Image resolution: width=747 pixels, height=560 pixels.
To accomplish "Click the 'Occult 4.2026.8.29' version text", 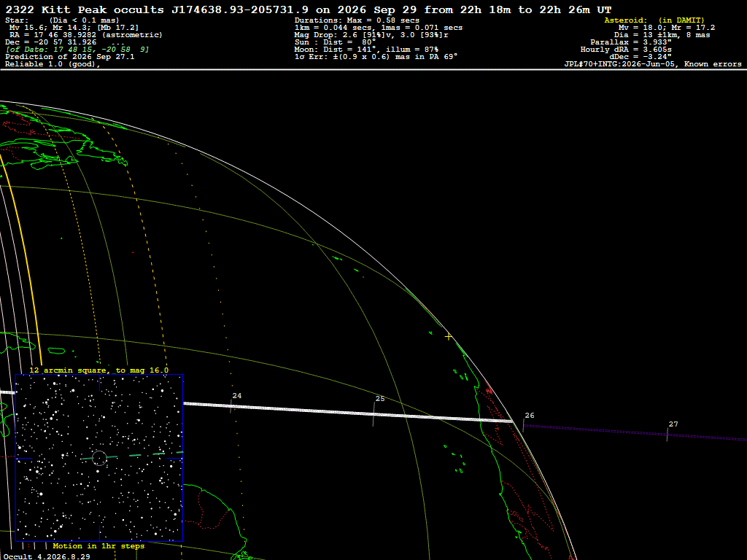I will [47, 556].
